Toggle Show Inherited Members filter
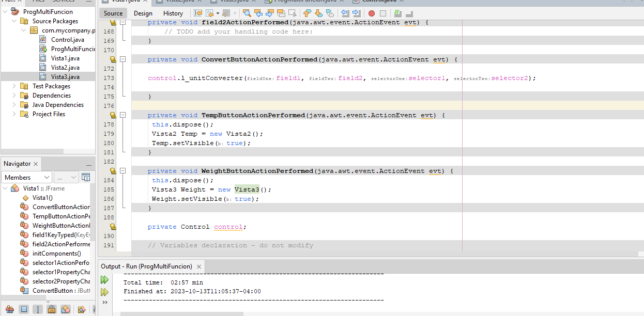This screenshot has height=316, width=644. [10, 309]
